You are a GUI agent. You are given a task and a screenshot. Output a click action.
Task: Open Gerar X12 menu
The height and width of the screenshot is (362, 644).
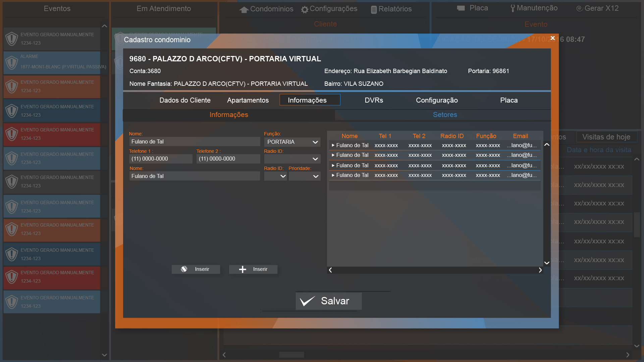point(597,8)
